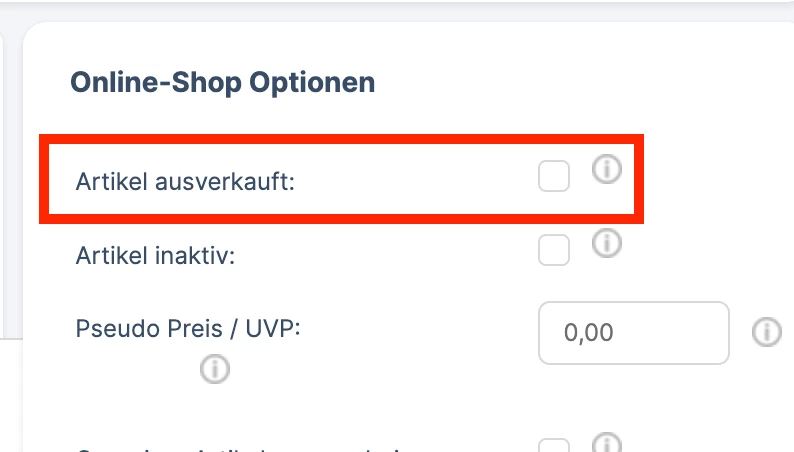Focus the Pseudo Preis / UVP input field
The height and width of the screenshot is (452, 794).
click(x=633, y=333)
